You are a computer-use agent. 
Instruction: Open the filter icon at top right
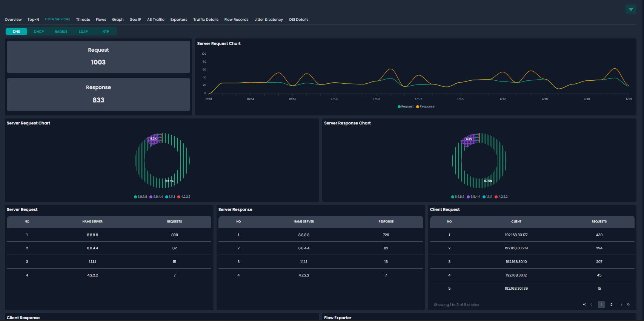pos(631,9)
